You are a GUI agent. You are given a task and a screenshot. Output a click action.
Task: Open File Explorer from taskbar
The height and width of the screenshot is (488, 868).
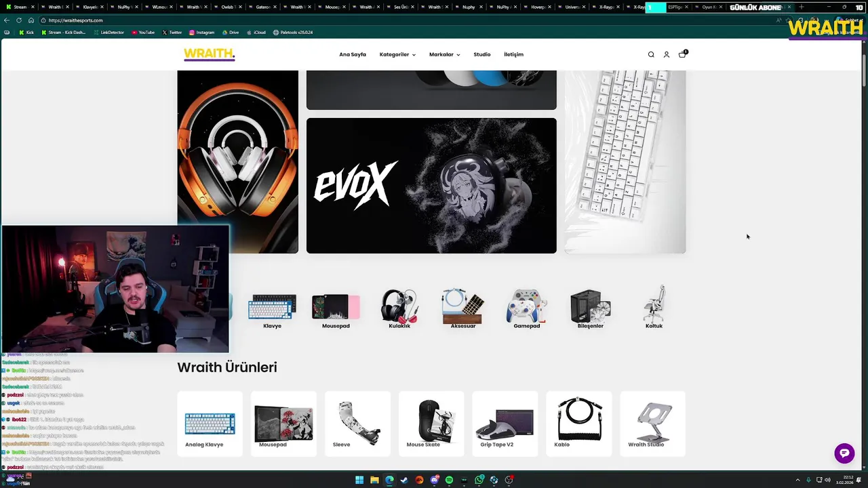pyautogui.click(x=374, y=480)
